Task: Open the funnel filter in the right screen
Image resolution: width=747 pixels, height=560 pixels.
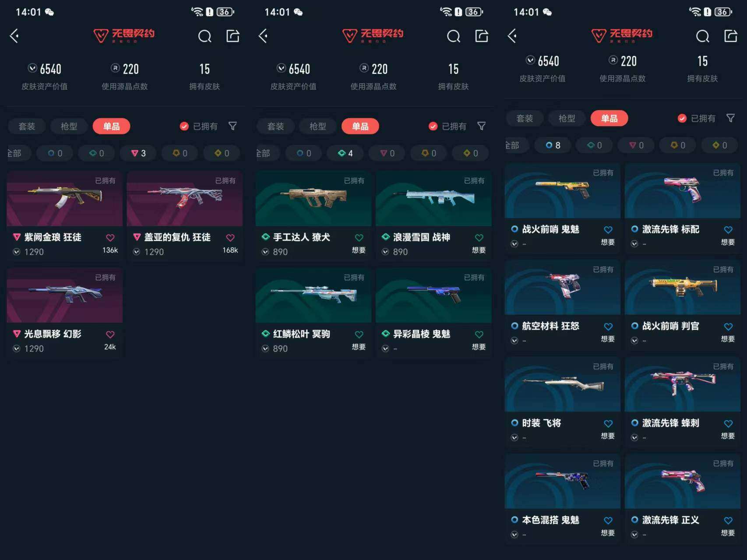Action: pos(730,118)
